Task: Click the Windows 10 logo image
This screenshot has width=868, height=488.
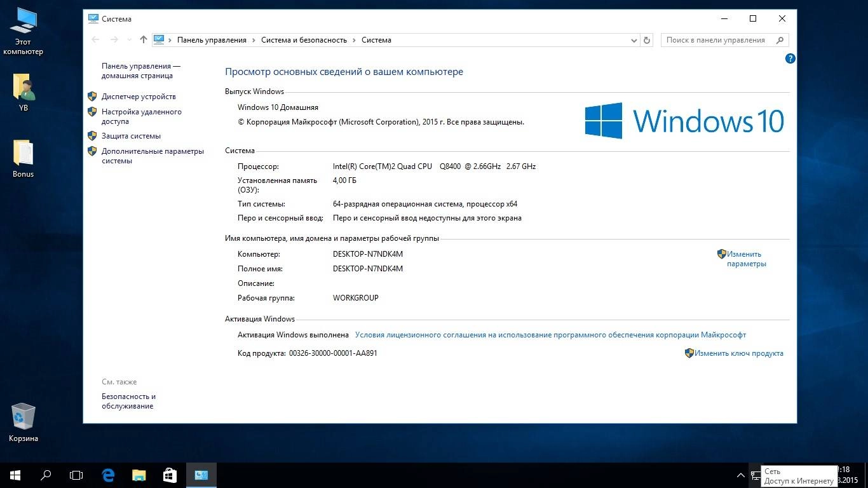Action: pos(684,121)
